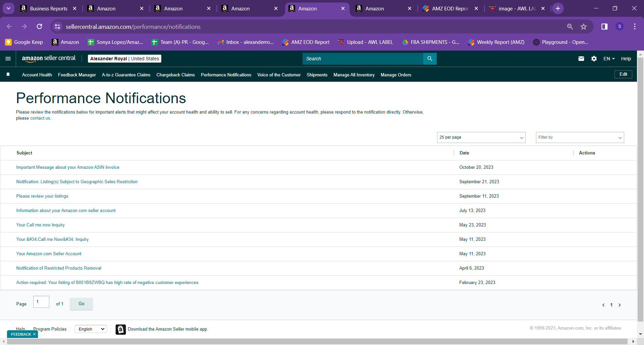Open the Google Keep bookmark
The width and height of the screenshot is (644, 345).
[x=24, y=42]
